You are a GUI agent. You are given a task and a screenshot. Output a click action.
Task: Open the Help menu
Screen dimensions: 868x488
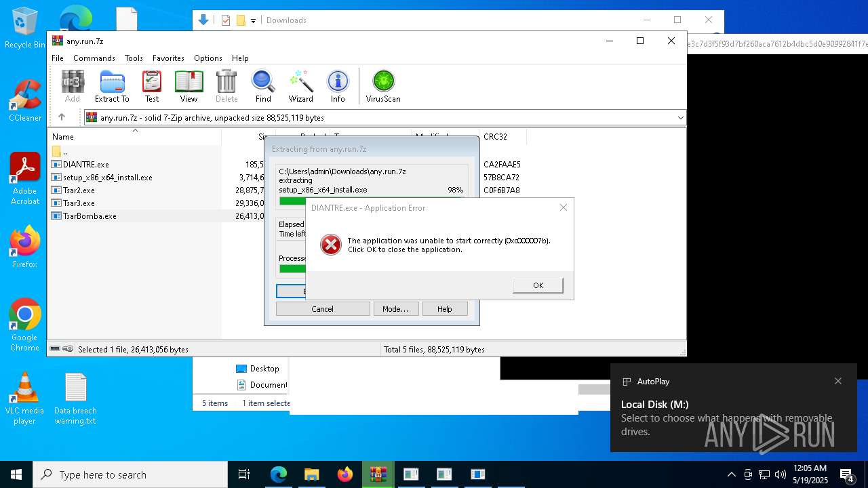[240, 58]
